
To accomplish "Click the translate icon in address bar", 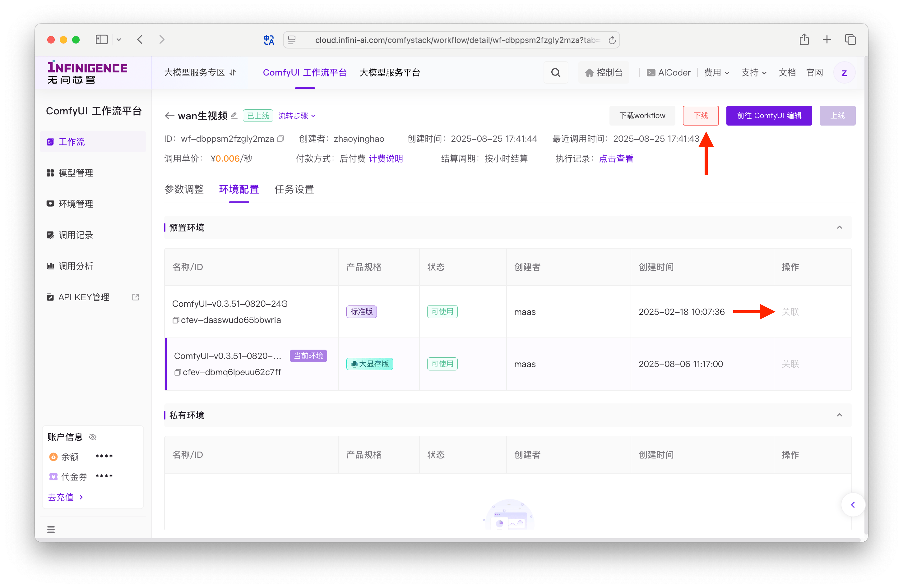I will click(x=269, y=40).
